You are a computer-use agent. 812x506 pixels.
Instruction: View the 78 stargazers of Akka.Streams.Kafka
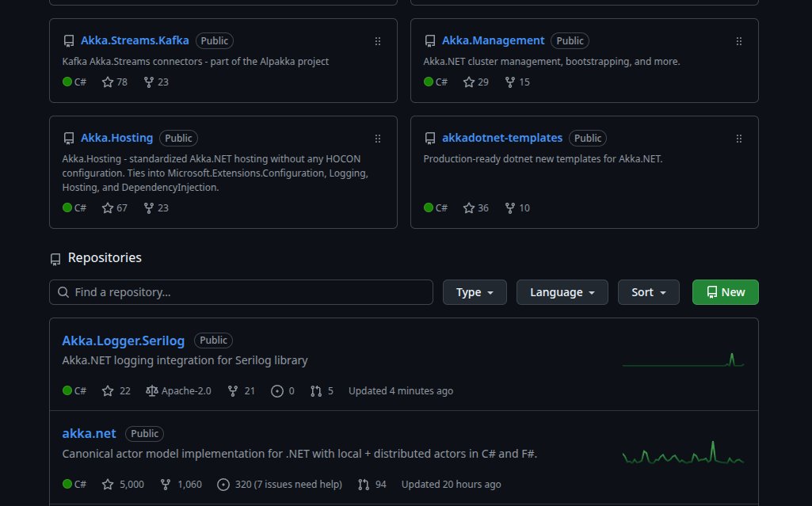(114, 82)
